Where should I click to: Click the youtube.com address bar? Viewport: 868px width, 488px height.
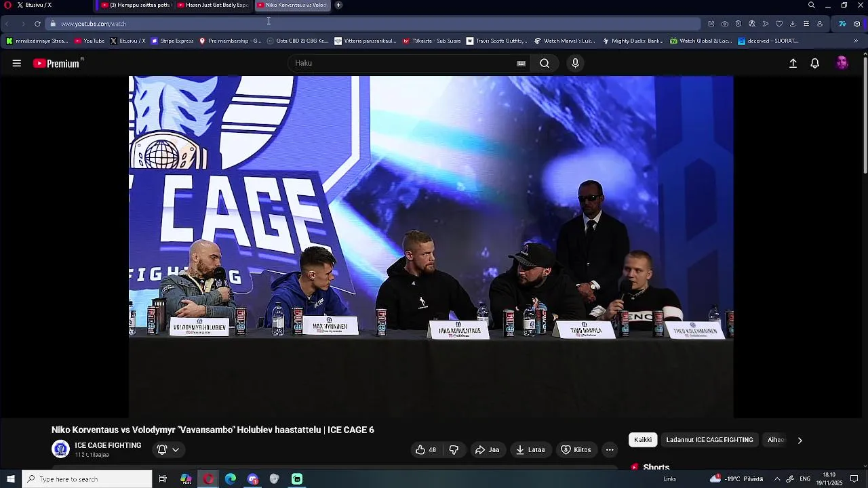pyautogui.click(x=373, y=24)
